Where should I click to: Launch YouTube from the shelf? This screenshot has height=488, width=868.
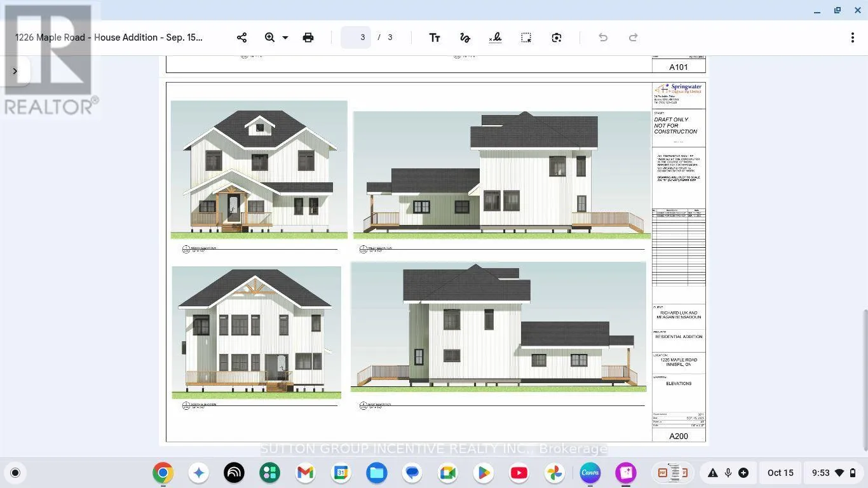(519, 473)
